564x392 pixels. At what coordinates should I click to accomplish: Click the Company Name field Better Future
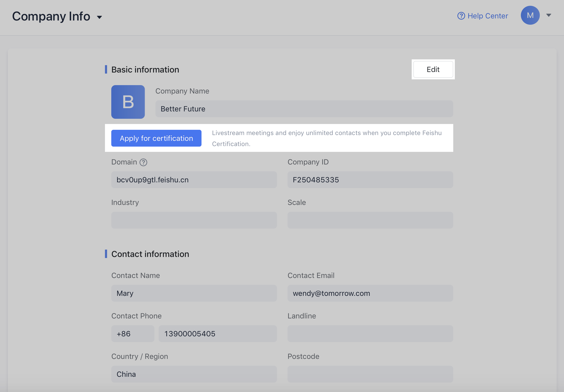coord(304,109)
